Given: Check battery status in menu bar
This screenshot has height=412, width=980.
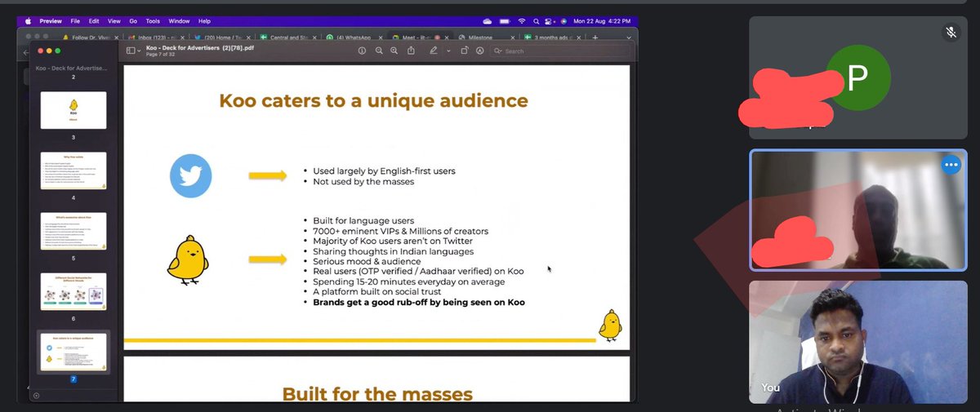Looking at the screenshot, I should coord(506,21).
